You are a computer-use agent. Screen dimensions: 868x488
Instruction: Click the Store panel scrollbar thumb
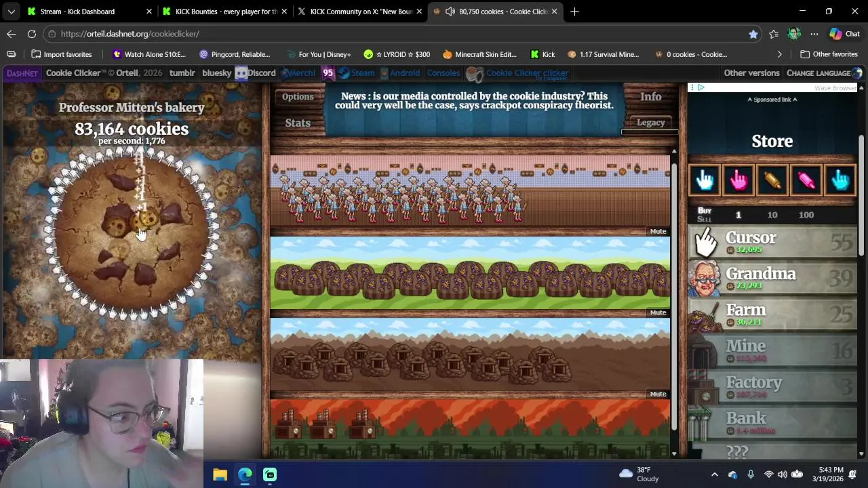pos(862,197)
